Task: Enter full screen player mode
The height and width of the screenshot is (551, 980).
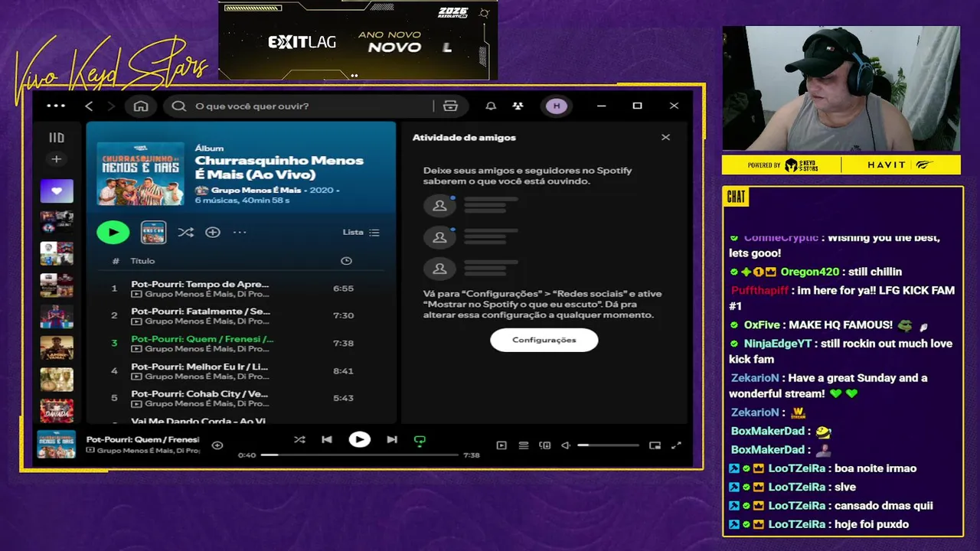Action: pyautogui.click(x=676, y=445)
